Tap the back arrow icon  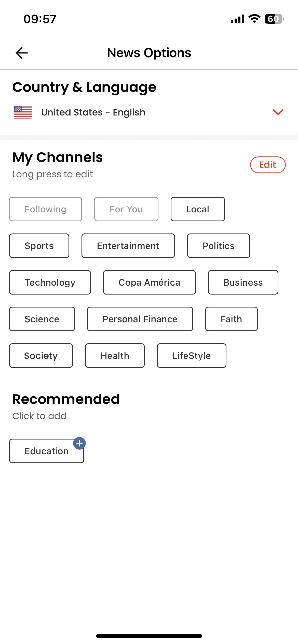22,53
